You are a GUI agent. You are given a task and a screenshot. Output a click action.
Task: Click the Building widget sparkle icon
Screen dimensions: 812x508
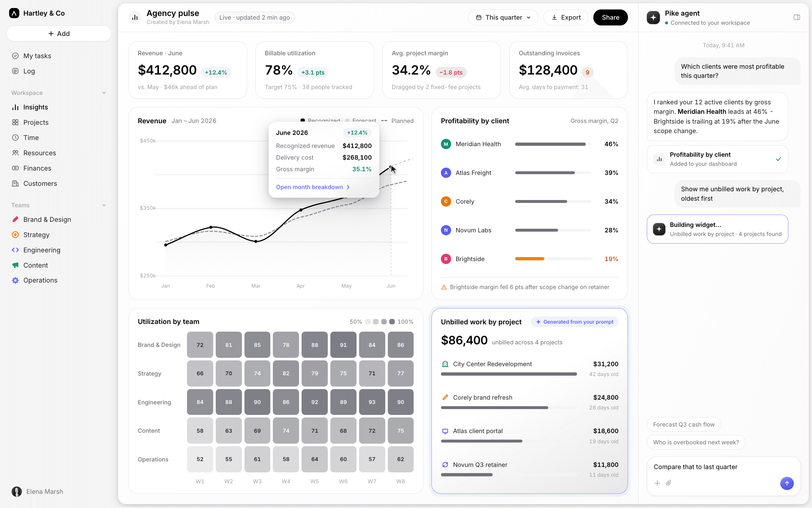click(659, 229)
